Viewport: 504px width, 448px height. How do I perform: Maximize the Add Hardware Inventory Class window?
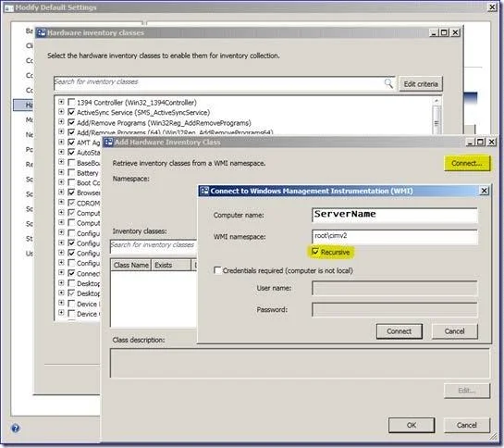[x=481, y=142]
